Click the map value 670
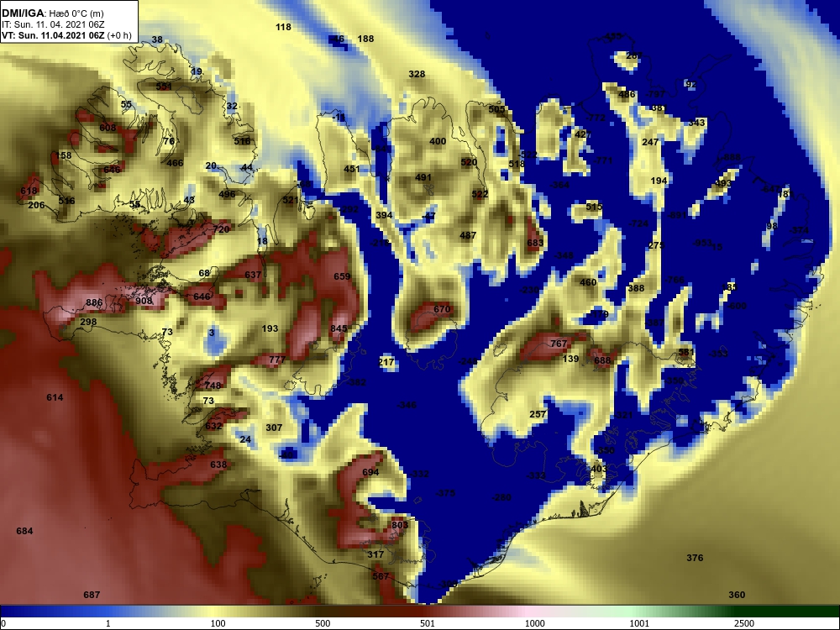The image size is (840, 630). [442, 309]
